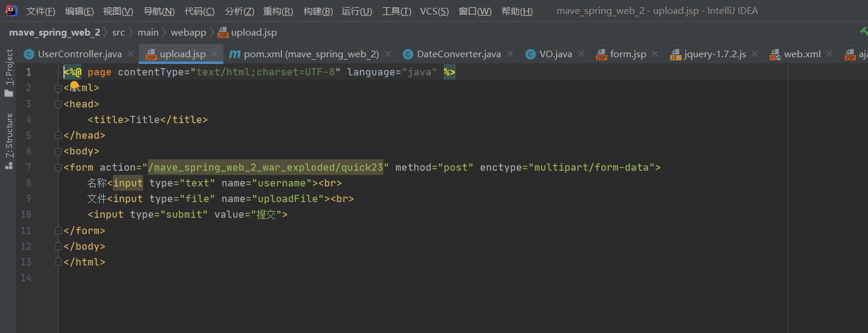Click the orange intention bulb on line 2
868x333 pixels.
point(75,85)
